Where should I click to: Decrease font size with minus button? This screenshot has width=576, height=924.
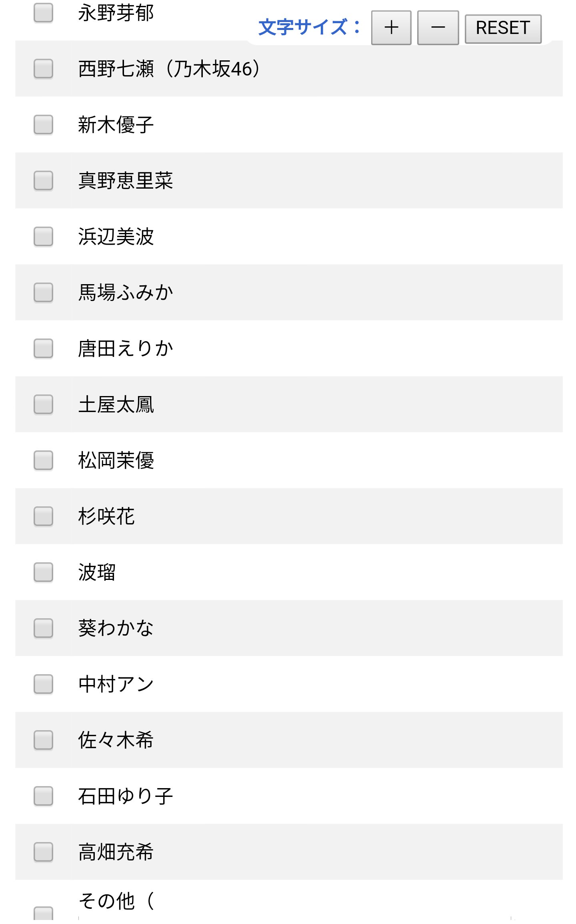pyautogui.click(x=438, y=28)
